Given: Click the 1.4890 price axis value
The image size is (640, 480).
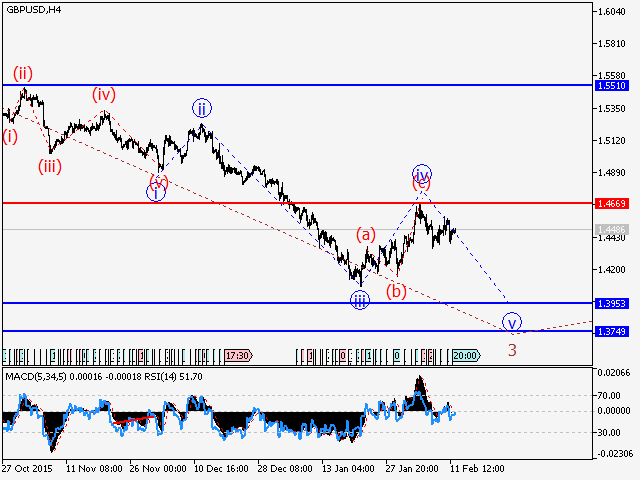Looking at the screenshot, I should (x=611, y=173).
